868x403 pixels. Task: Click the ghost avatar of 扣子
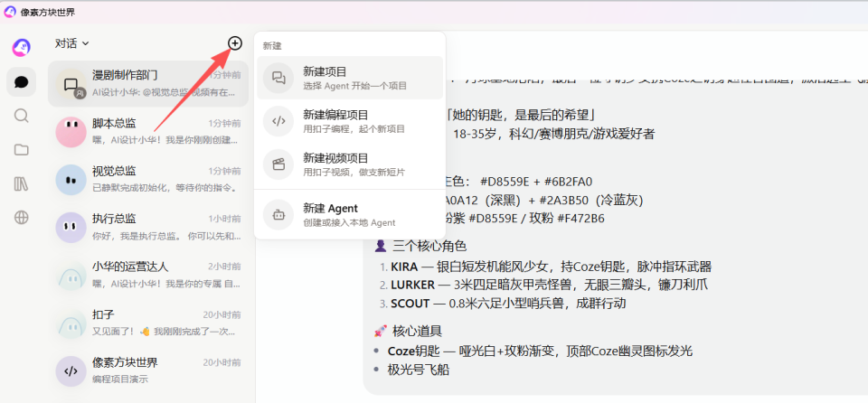pyautogui.click(x=71, y=323)
